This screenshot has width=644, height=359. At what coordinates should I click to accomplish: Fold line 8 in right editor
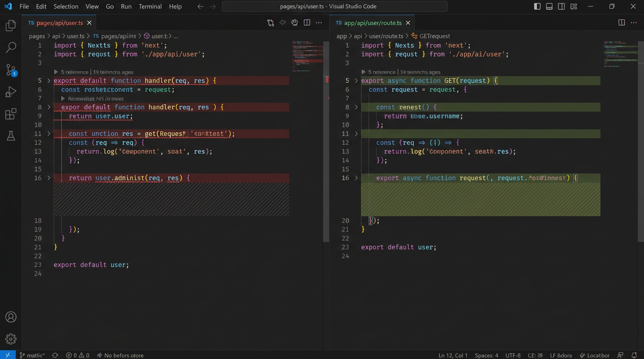coord(356,108)
